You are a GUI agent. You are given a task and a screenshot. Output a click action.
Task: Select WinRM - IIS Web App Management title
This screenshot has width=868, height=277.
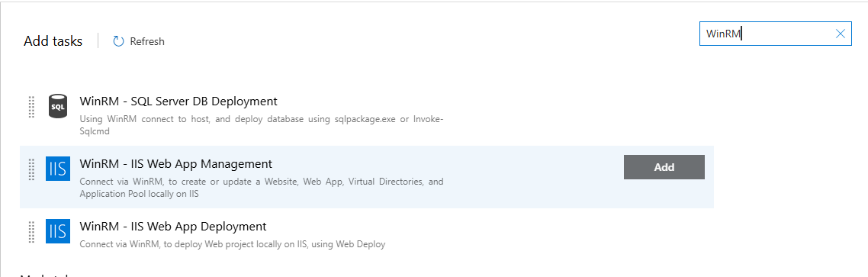[x=176, y=164]
